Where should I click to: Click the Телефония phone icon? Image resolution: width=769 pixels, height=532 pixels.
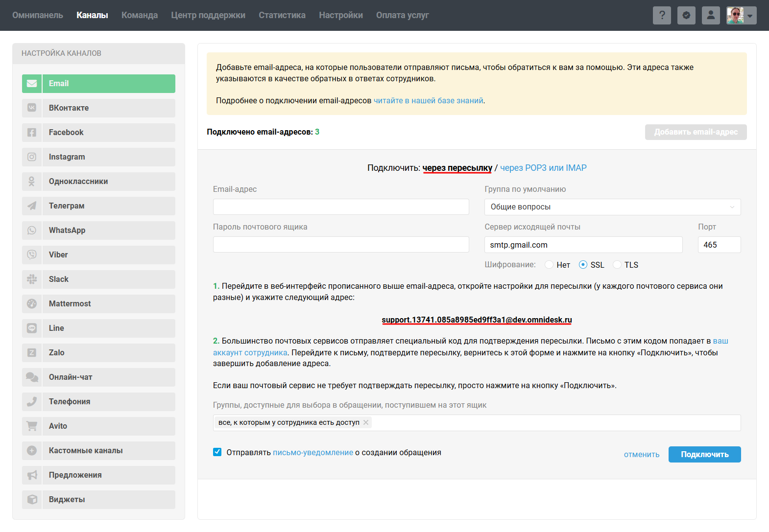pos(32,401)
